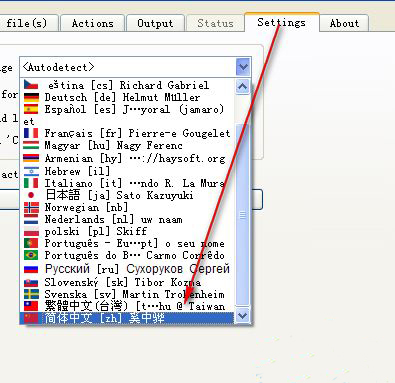Open the Actions tab
395x383 pixels.
pyautogui.click(x=92, y=23)
